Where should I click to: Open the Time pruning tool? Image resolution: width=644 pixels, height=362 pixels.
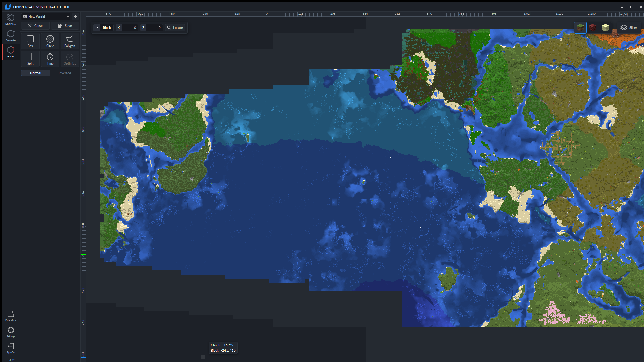click(x=50, y=59)
